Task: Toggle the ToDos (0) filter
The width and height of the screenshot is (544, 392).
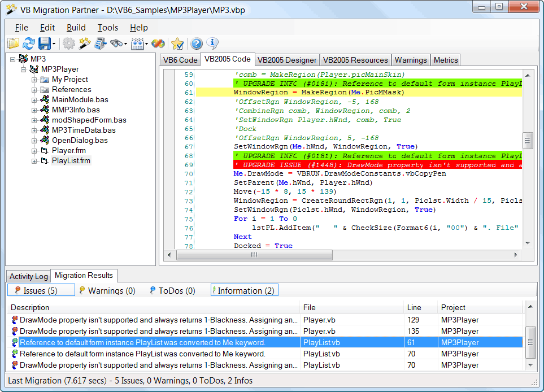Action: tap(172, 290)
